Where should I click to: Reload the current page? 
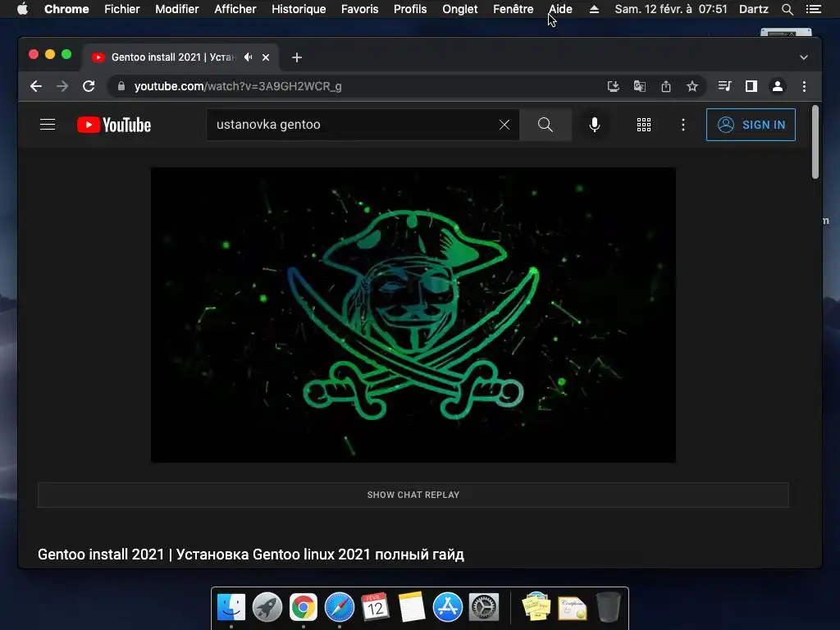(89, 86)
